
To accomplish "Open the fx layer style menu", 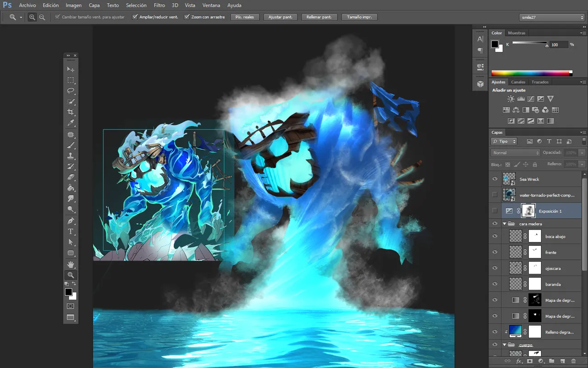I will point(519,361).
